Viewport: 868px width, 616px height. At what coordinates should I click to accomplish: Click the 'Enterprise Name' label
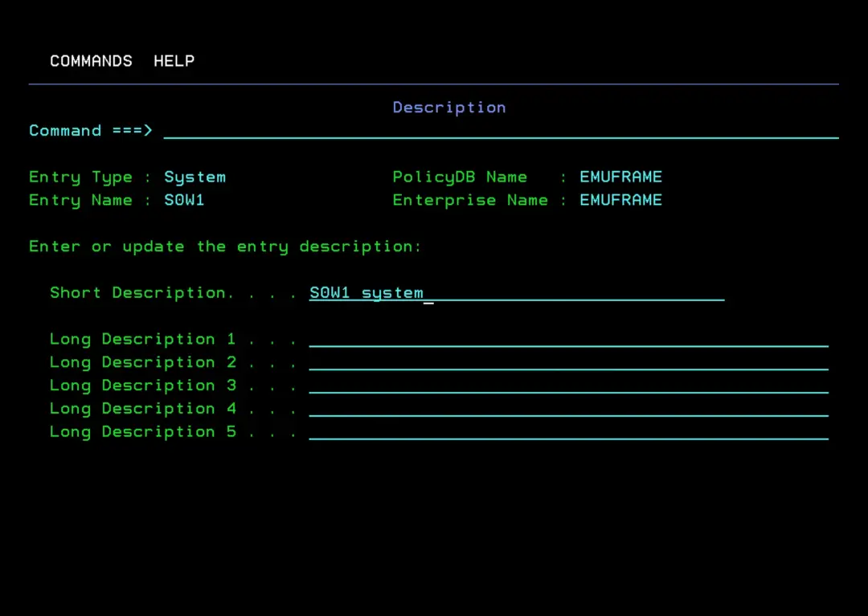tap(470, 201)
